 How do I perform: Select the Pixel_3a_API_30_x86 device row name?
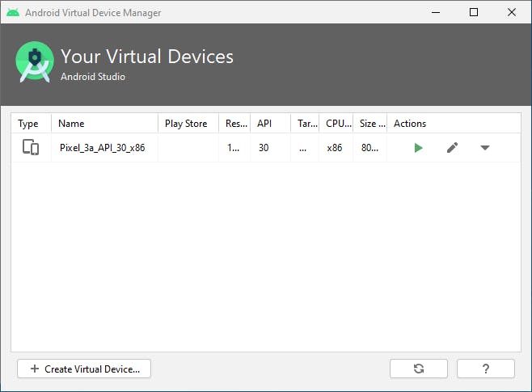pos(103,148)
